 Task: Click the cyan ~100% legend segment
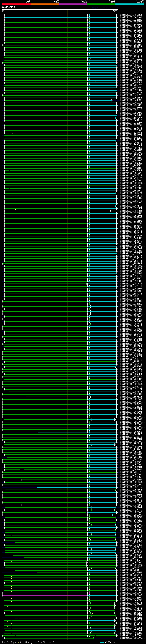point(130,4)
